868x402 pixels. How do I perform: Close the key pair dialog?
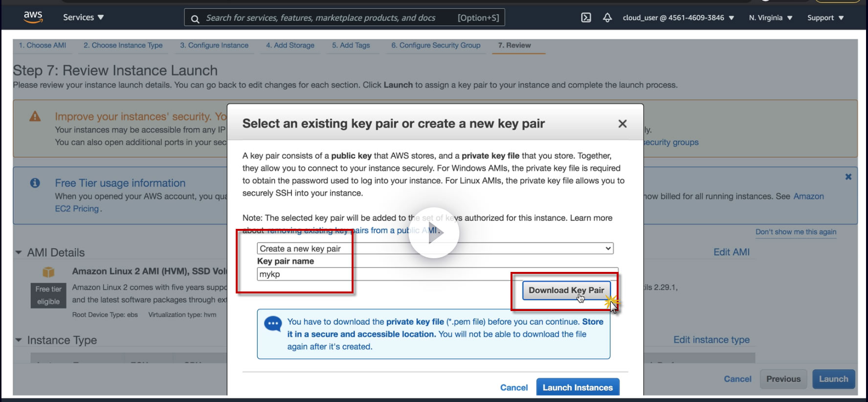622,124
